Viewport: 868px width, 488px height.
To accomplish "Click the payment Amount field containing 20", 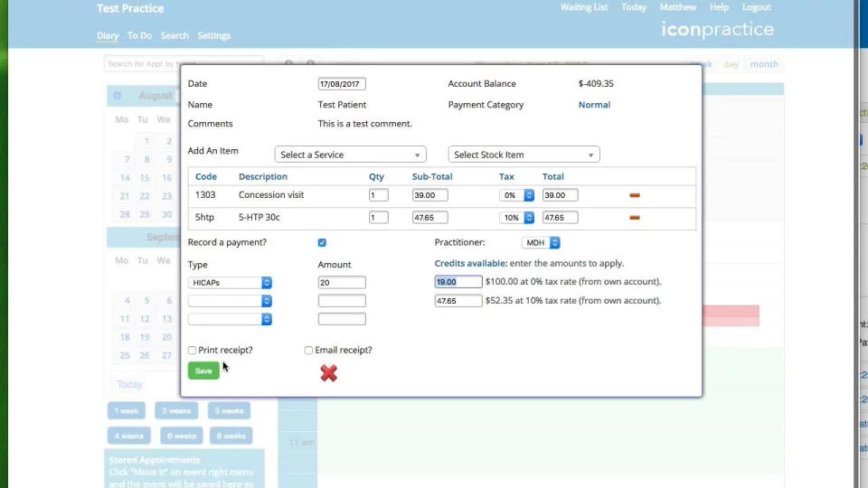I will click(342, 283).
